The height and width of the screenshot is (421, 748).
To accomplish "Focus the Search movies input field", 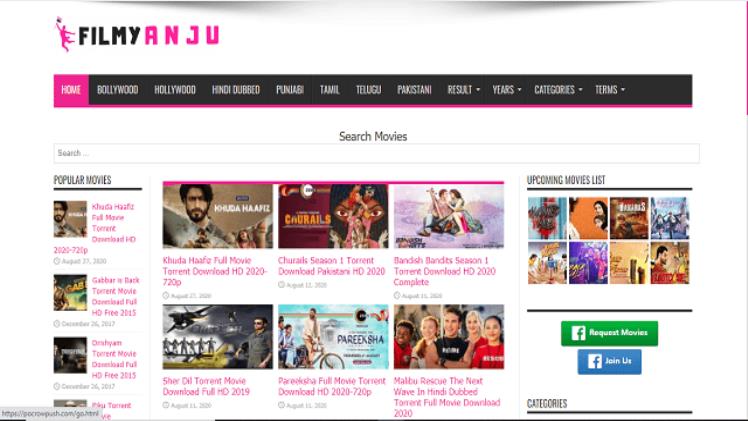I will pyautogui.click(x=376, y=153).
